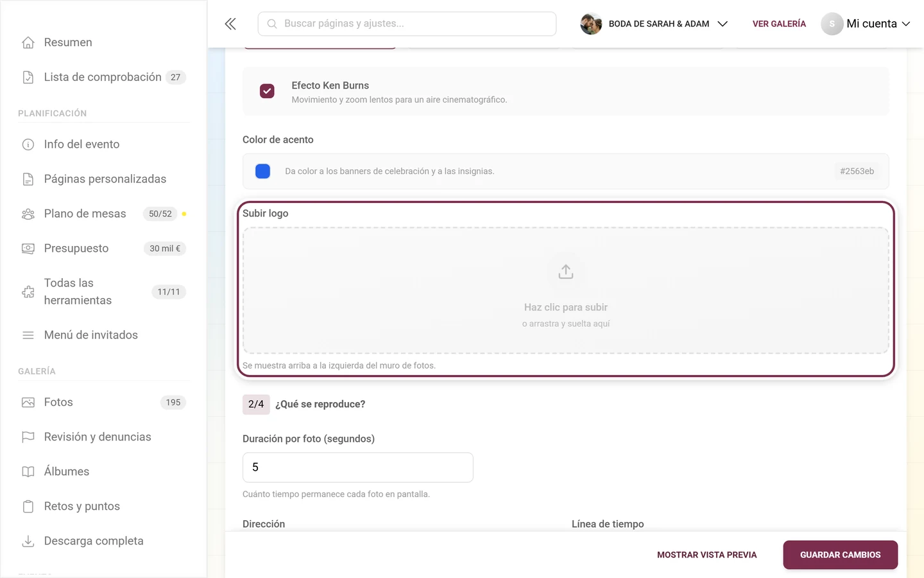This screenshot has height=578, width=924.
Task: Click the Retos y puntos clipboard icon
Action: pyautogui.click(x=28, y=507)
